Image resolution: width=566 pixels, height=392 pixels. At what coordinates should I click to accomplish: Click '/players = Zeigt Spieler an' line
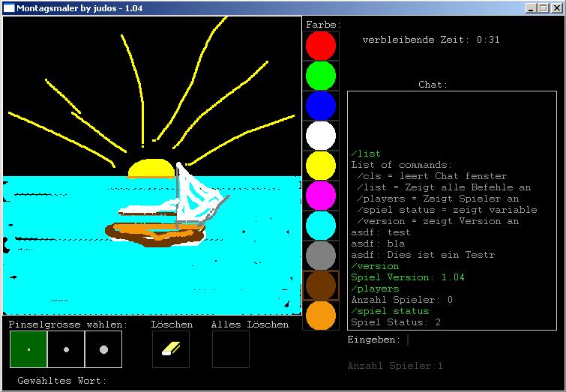(x=438, y=199)
